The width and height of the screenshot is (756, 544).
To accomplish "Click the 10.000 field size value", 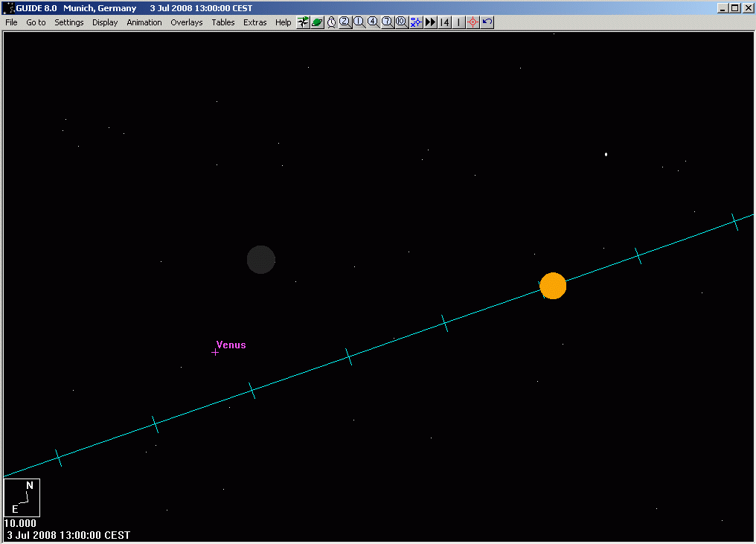I will click(20, 523).
